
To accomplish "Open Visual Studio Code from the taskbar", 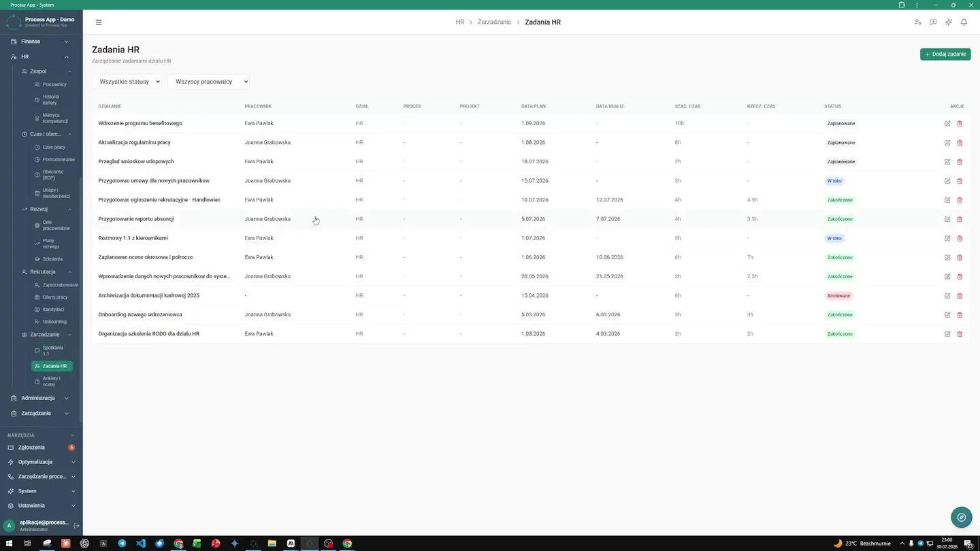I will point(141,544).
